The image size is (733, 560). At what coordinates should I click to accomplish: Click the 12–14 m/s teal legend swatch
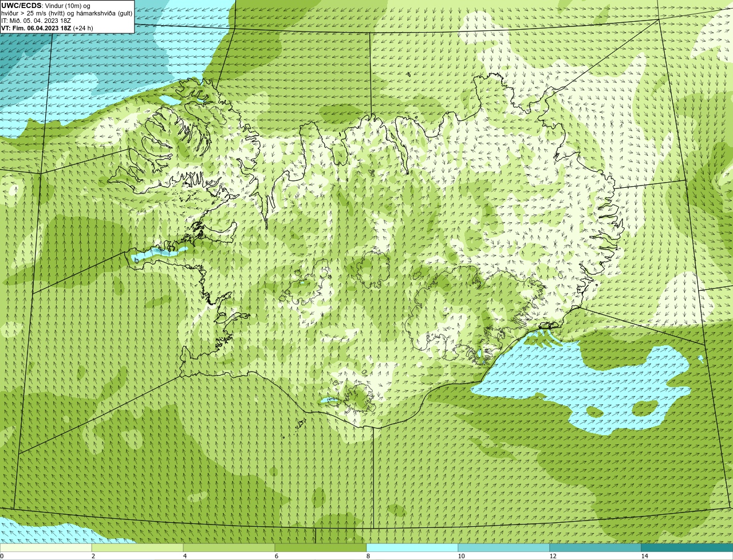pyautogui.click(x=596, y=548)
